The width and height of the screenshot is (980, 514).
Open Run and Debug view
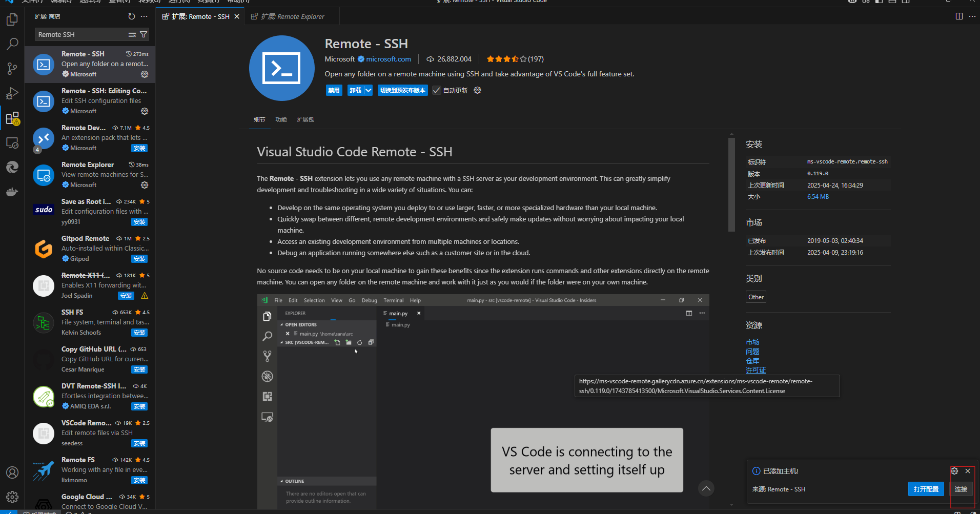[x=12, y=93]
